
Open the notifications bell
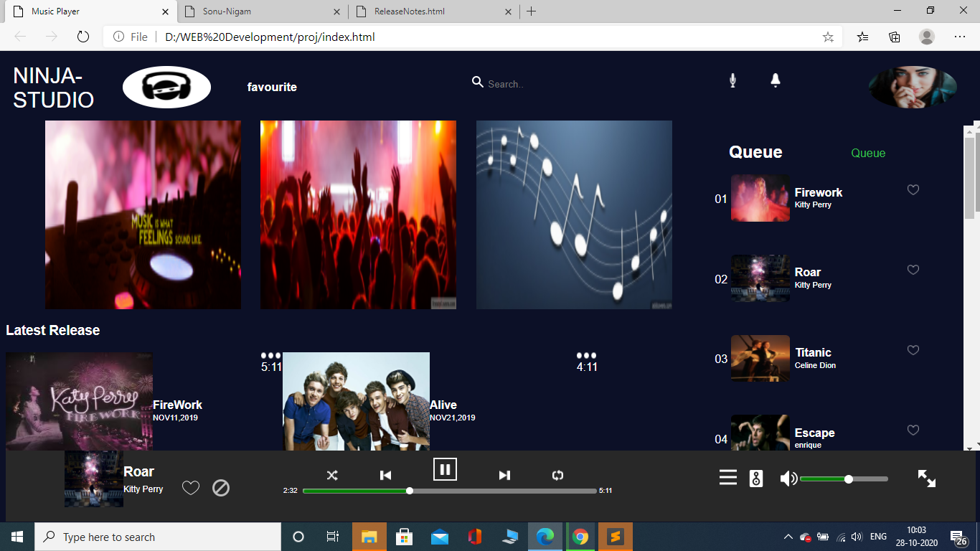click(775, 80)
